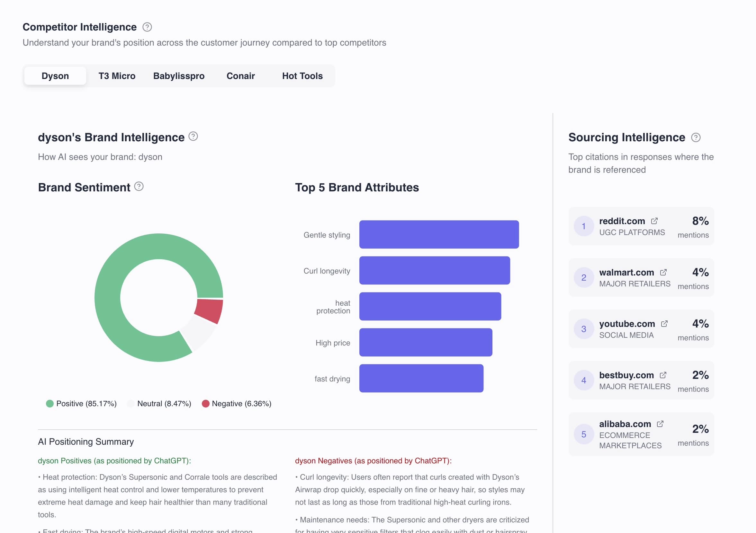Image resolution: width=756 pixels, height=533 pixels.
Task: Click the reddit.com citation link
Action: [622, 221]
